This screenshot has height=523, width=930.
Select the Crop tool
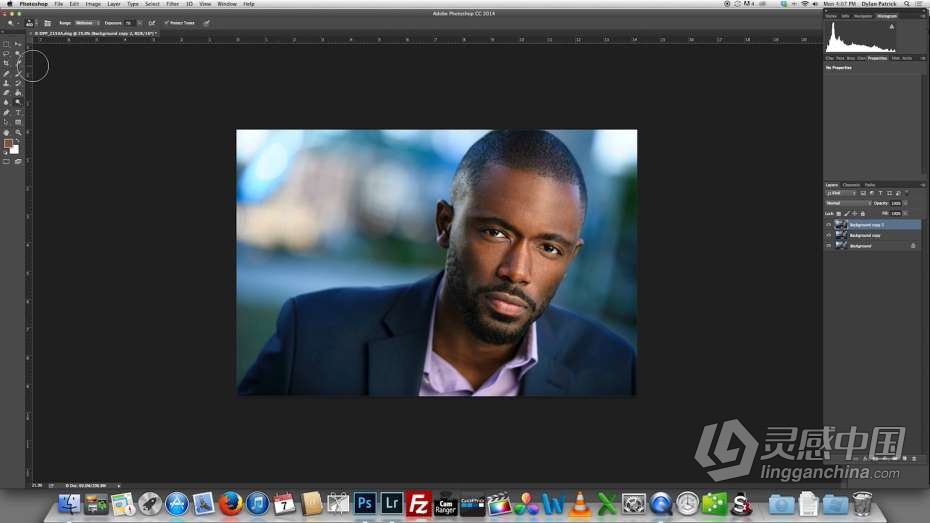(6, 63)
